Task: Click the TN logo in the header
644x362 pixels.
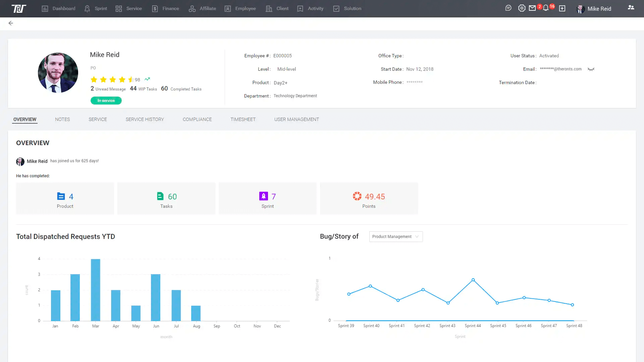Action: [19, 9]
